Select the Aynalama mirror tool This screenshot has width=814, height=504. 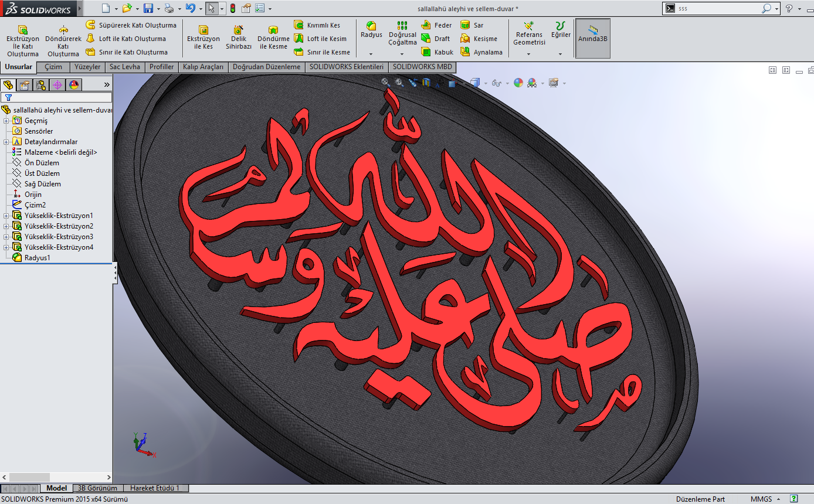[481, 52]
